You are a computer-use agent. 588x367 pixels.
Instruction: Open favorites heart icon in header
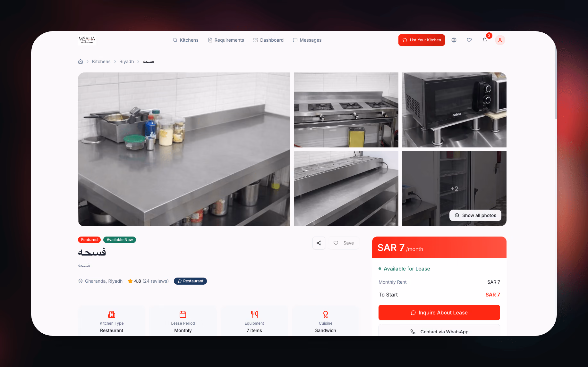[x=469, y=40]
